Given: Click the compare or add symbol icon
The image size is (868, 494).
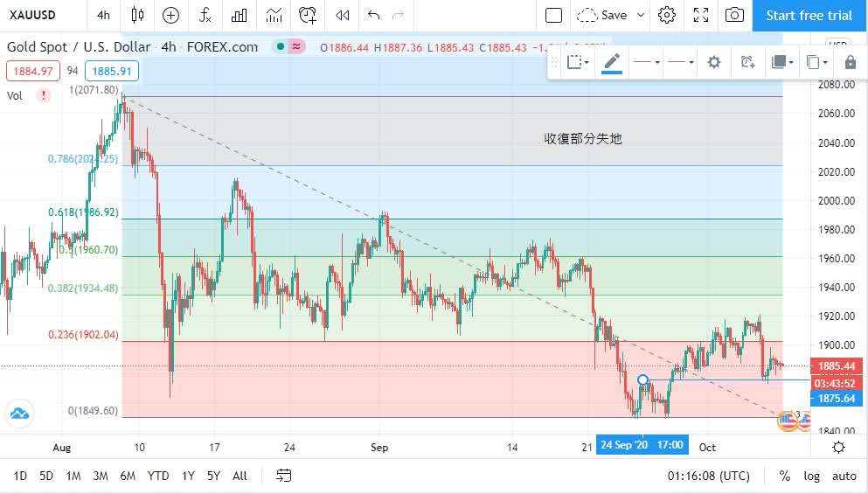Looking at the screenshot, I should pyautogui.click(x=170, y=15).
